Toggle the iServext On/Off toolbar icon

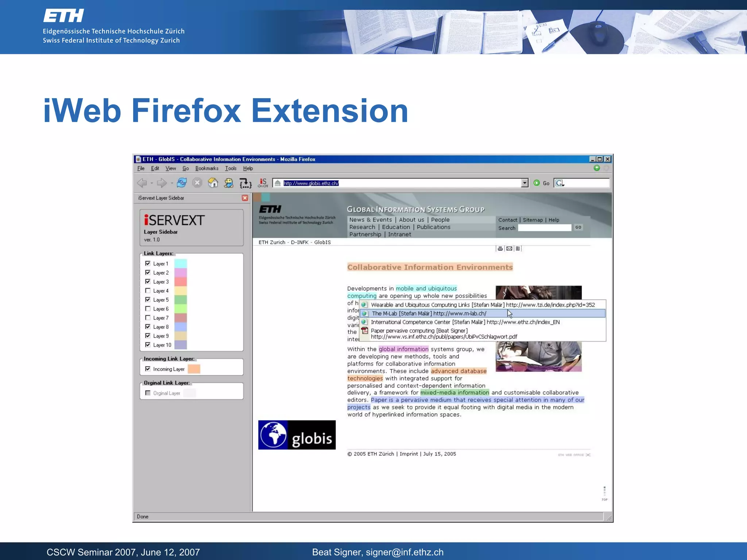[263, 183]
